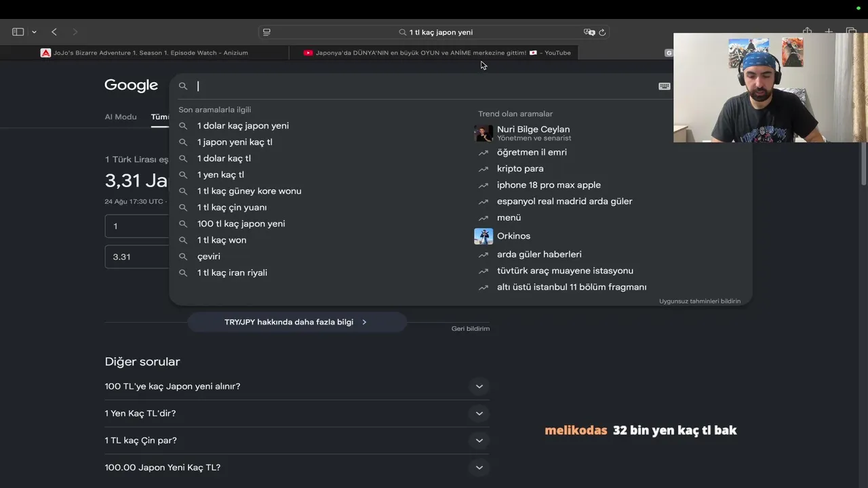Image resolution: width=868 pixels, height=488 pixels.
Task: Click the Google logo
Action: [131, 85]
